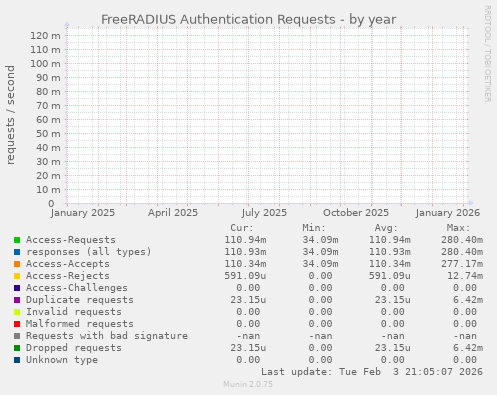This screenshot has width=497, height=395.
Task: Click the 'April 2025' x-axis label
Action: [173, 213]
